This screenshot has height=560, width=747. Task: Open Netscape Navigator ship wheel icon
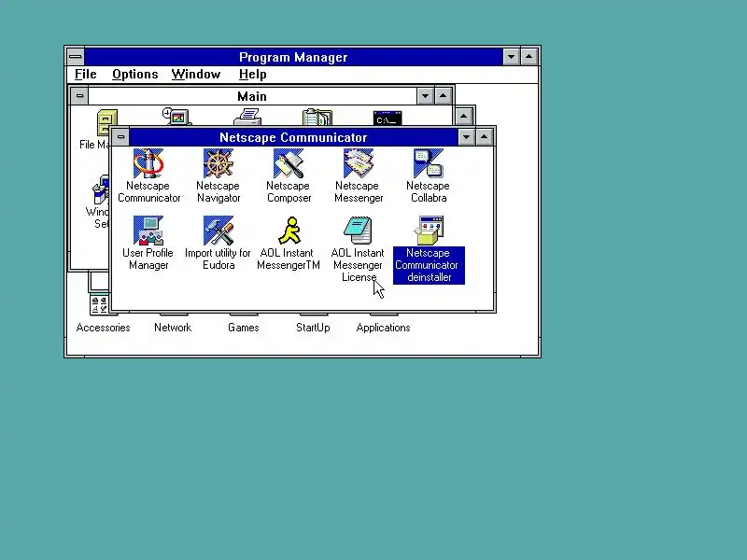pos(218,163)
